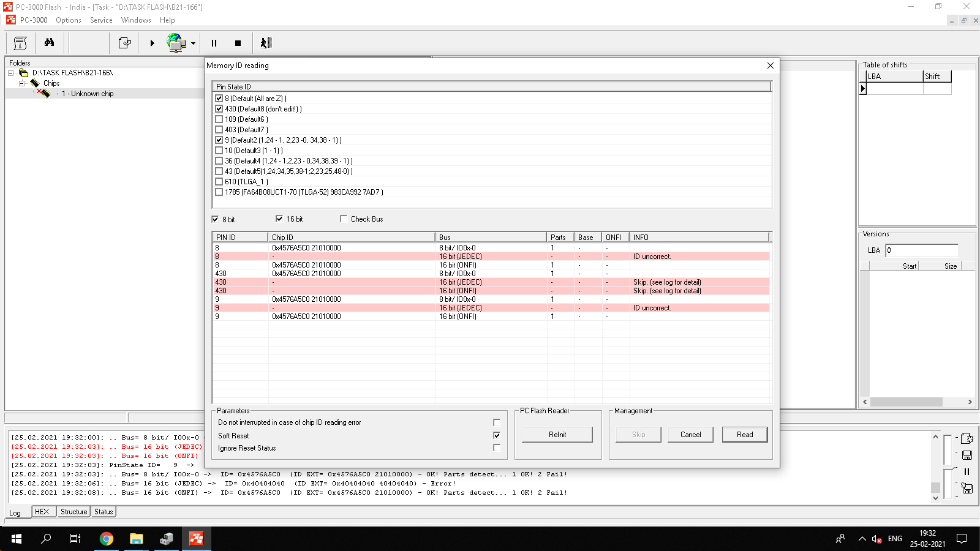Click the Skip button
This screenshot has height=551, width=980.
[x=638, y=435]
